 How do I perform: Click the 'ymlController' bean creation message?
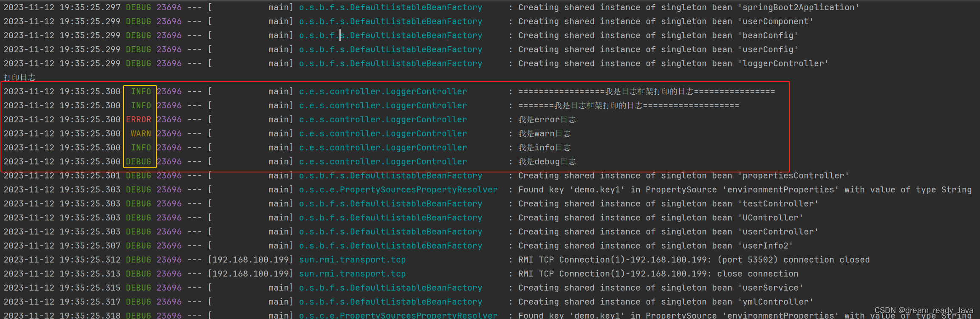(666, 302)
